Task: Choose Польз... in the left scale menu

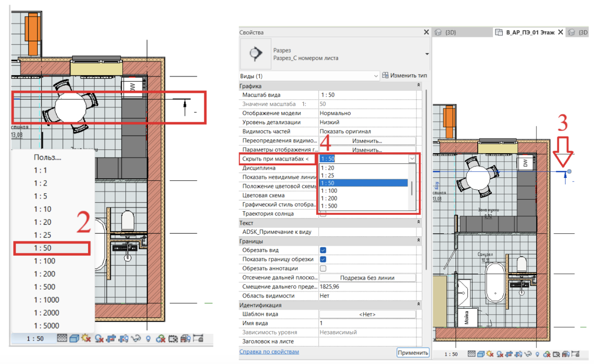Action: 47,157
